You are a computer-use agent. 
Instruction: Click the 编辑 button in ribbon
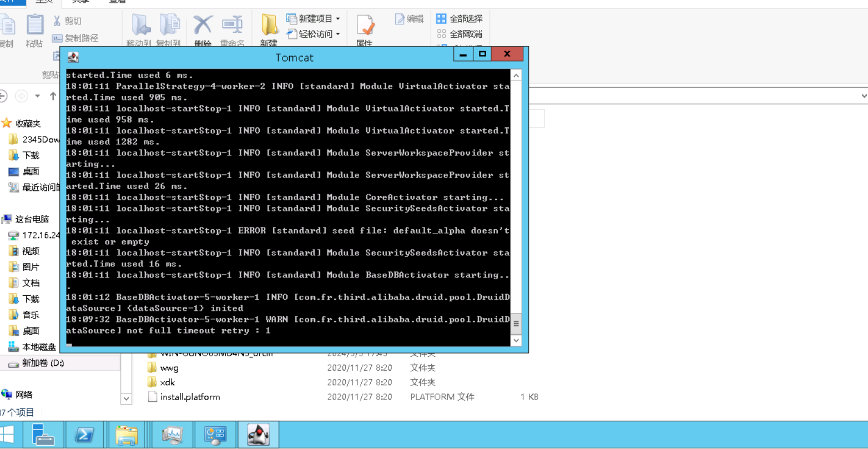(410, 19)
